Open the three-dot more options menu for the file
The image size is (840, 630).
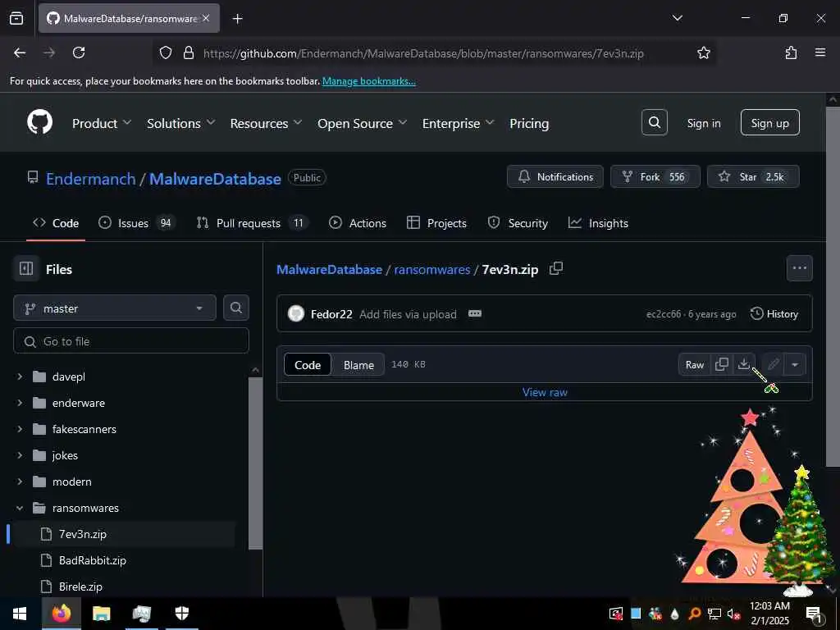click(799, 268)
